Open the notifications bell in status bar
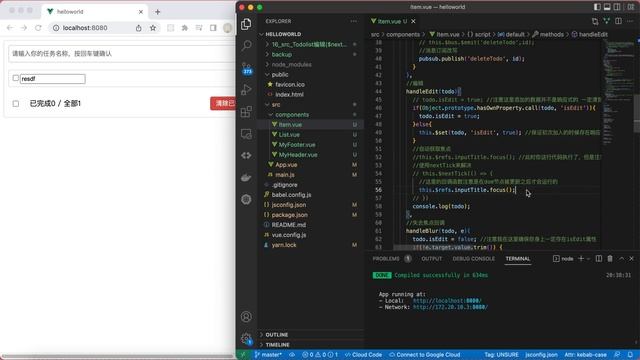Screen dimensions: 640x360 [x=630, y=355]
